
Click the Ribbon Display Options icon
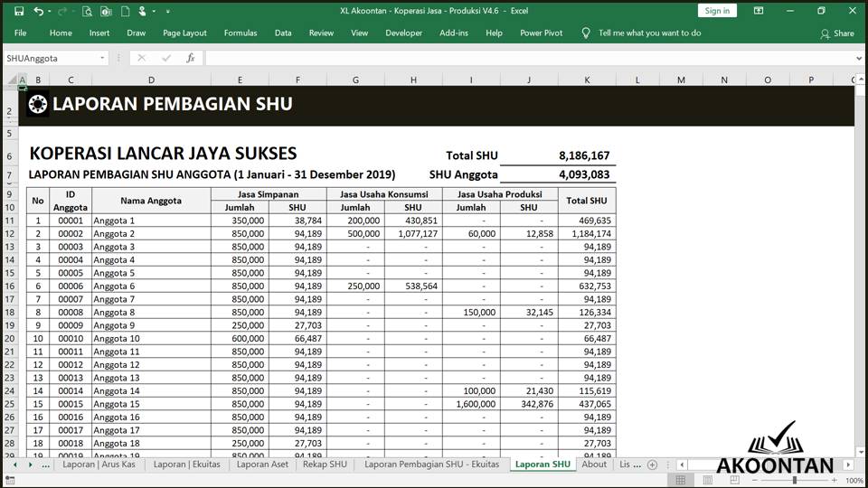(x=759, y=11)
